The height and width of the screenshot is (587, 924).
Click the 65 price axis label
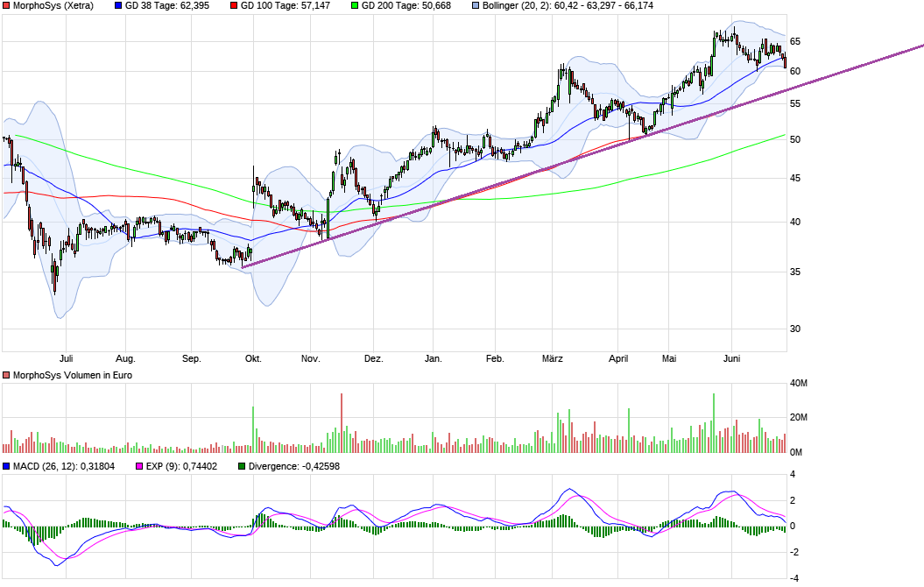point(795,41)
